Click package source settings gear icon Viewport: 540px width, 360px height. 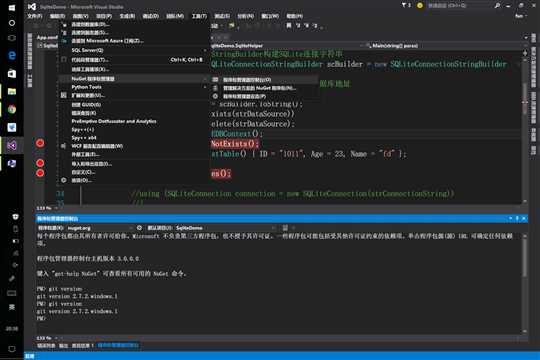coord(139,228)
